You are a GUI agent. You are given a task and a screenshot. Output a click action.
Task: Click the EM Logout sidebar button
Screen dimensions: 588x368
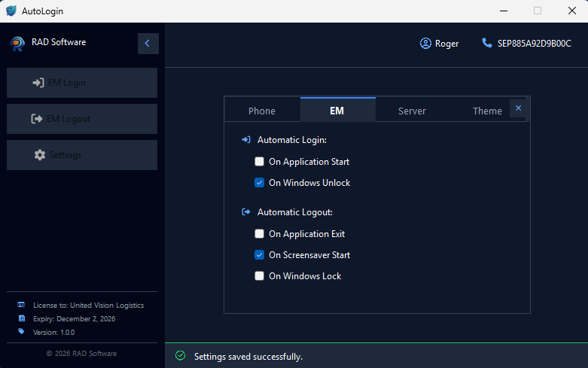tap(82, 119)
